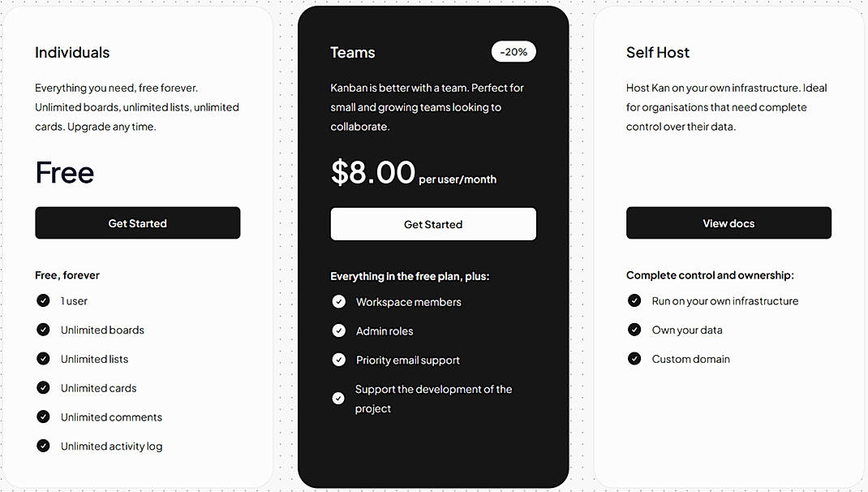Viewport: 868px width, 492px height.
Task: Click the checkmark icon beside Unlimited comments
Action: point(43,416)
